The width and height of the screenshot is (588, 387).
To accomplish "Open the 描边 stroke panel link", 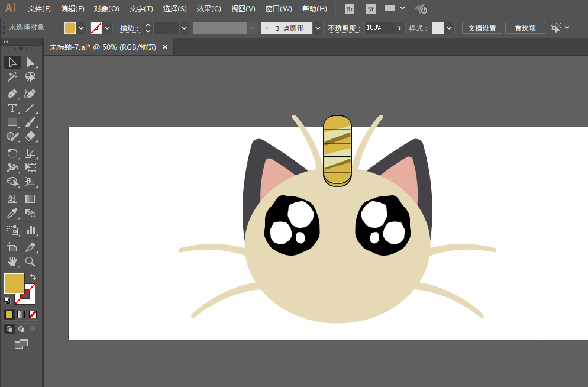I will point(130,28).
